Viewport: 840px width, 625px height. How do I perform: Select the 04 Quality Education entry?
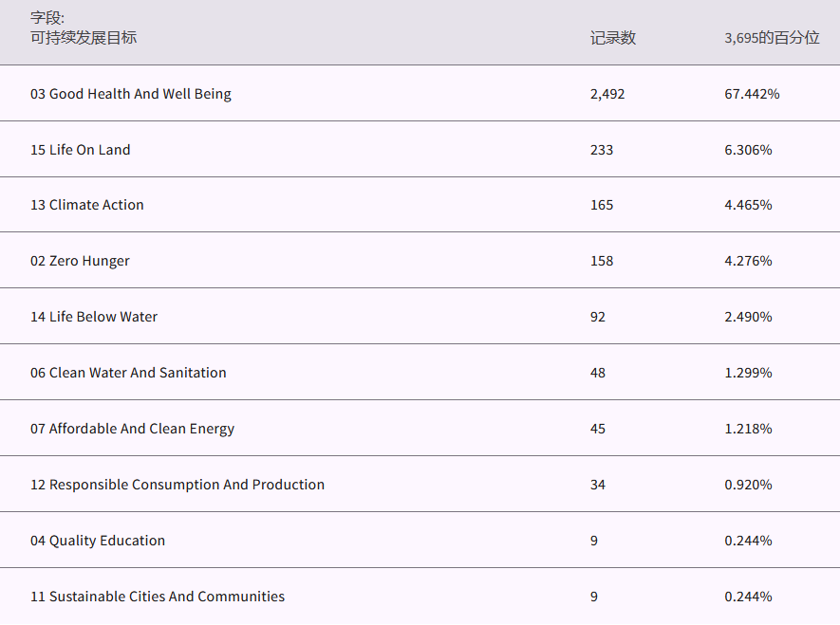98,541
